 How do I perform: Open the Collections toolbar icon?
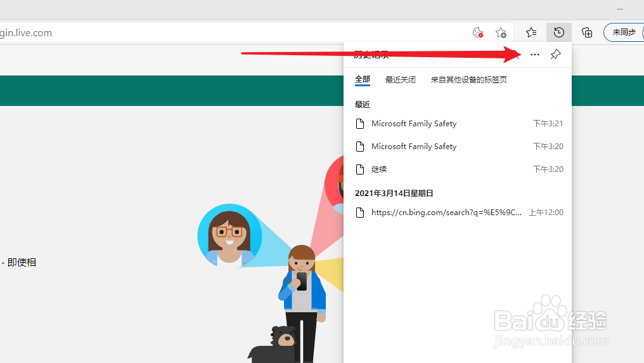point(587,32)
